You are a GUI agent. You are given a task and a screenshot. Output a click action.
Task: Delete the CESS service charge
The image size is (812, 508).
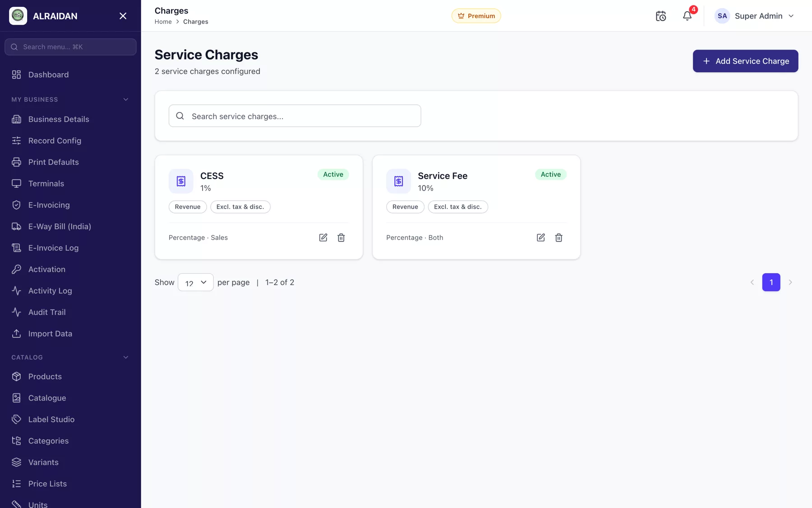(341, 238)
